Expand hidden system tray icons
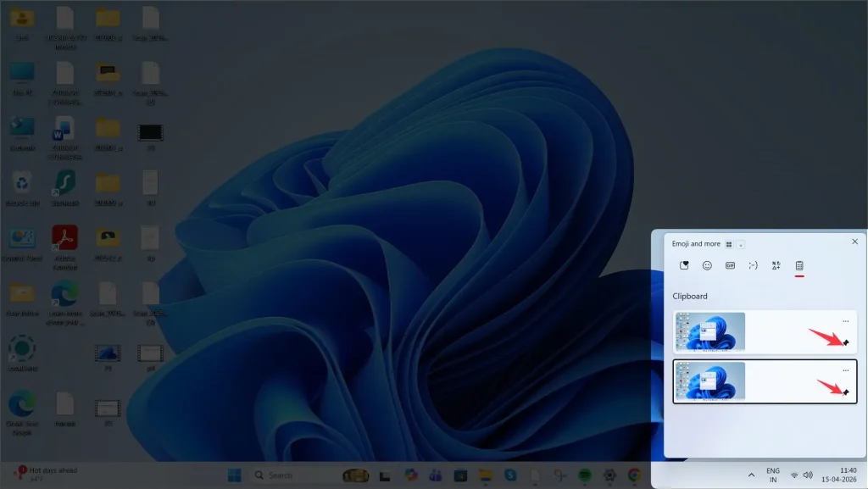The height and width of the screenshot is (489, 868). pyautogui.click(x=751, y=475)
